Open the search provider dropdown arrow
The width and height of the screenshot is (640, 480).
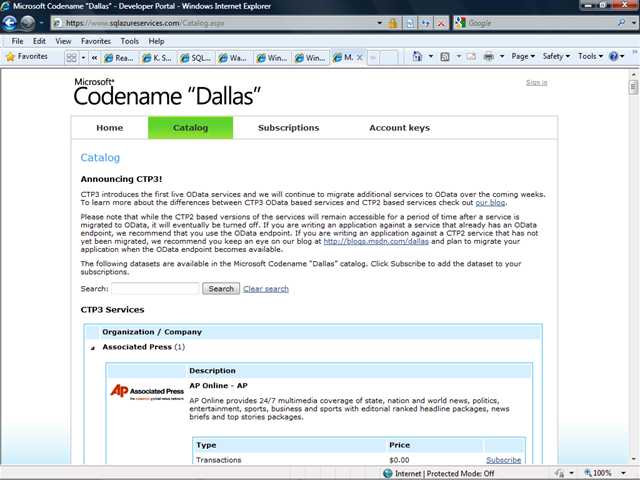pos(633,23)
